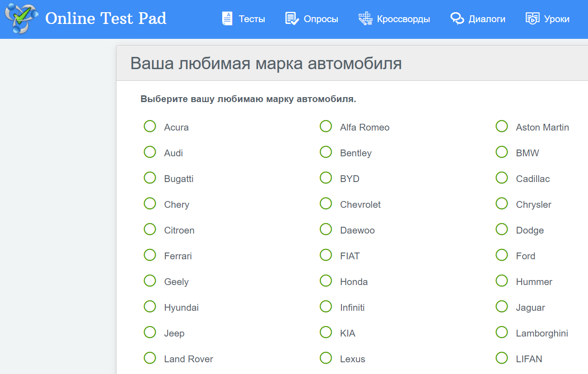The height and width of the screenshot is (374, 588).
Task: Click the Диалоги speech bubbles icon
Action: (457, 19)
